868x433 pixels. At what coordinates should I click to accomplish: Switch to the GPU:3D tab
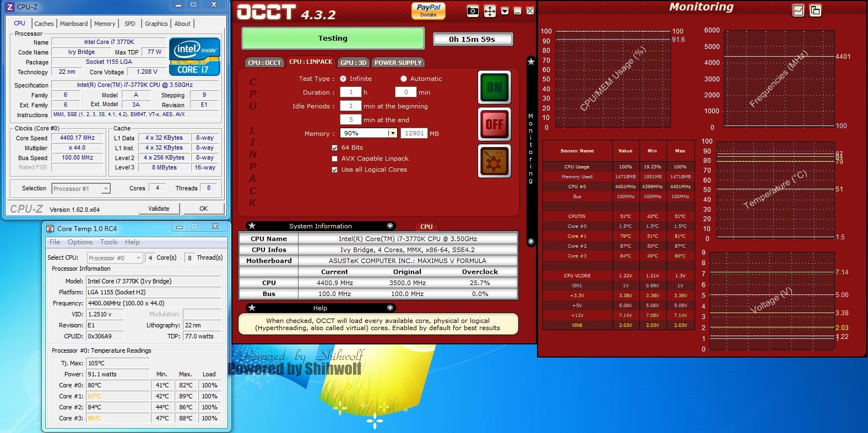tap(354, 63)
